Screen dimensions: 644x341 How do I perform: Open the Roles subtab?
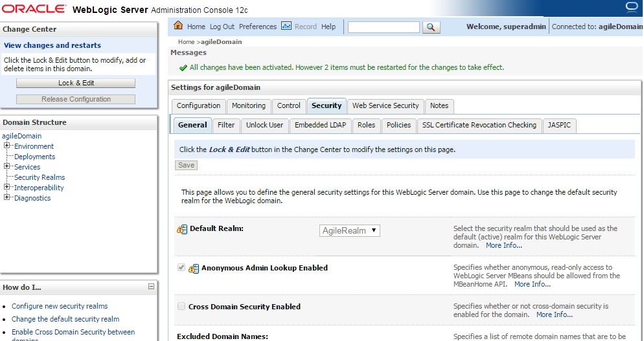366,125
